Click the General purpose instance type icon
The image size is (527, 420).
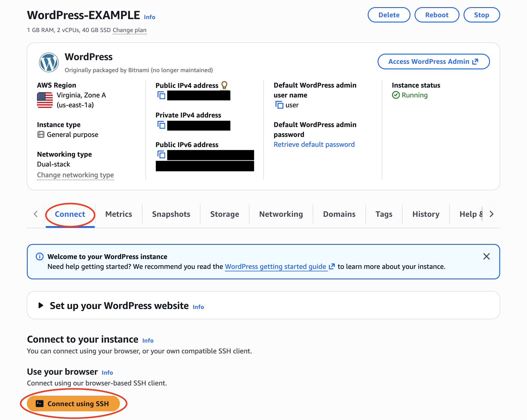pyautogui.click(x=41, y=134)
